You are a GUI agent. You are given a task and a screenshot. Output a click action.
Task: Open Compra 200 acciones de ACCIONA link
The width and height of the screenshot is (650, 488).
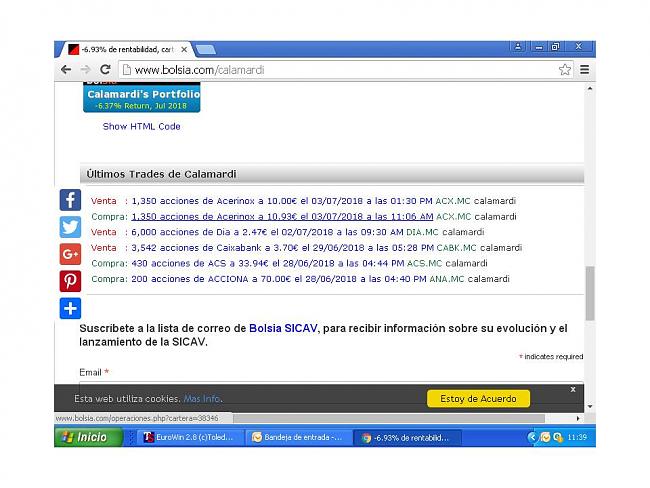click(x=279, y=279)
